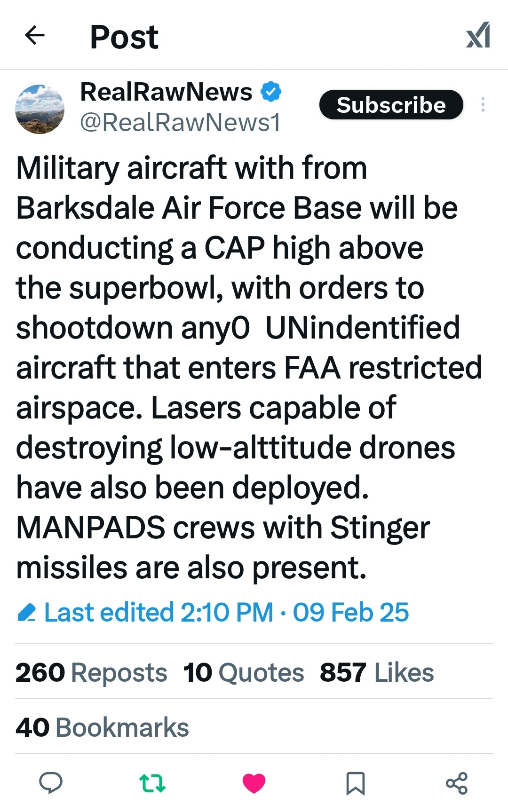Open RealRawNews profile picture
508x812 pixels.
(x=40, y=109)
